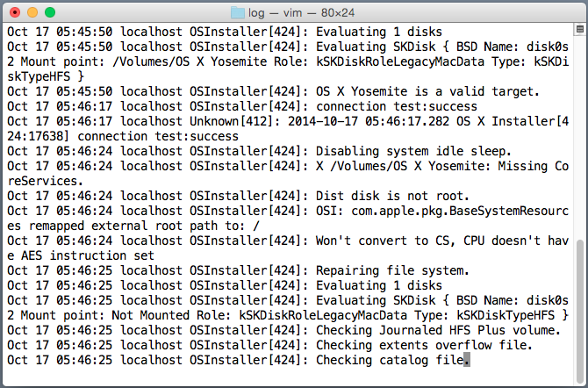The image size is (588, 388).
Task: Click 'Repairing file system.' log text
Action: 392,270
